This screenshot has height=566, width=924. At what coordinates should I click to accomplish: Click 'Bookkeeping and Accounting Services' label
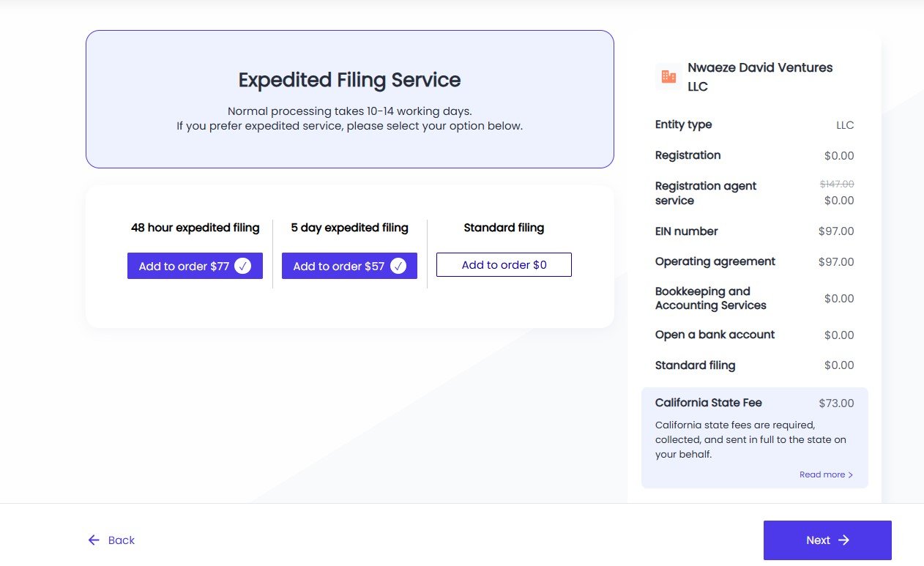711,298
